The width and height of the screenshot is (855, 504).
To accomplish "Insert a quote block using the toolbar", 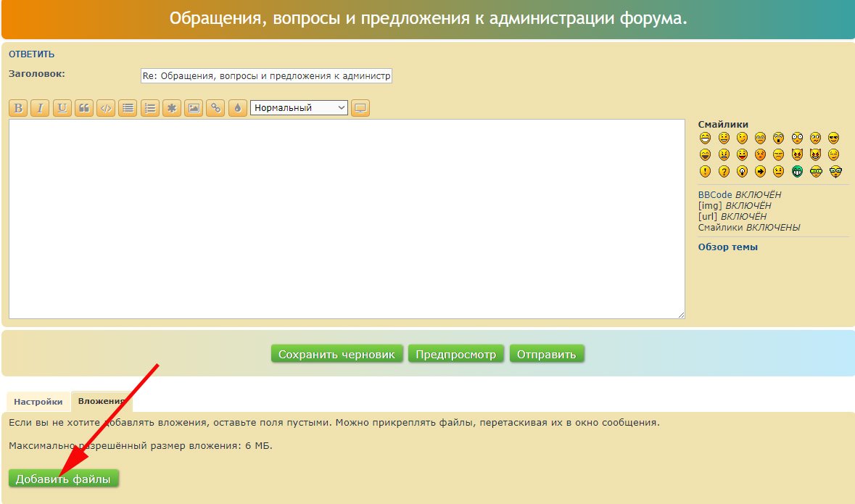I will [84, 108].
